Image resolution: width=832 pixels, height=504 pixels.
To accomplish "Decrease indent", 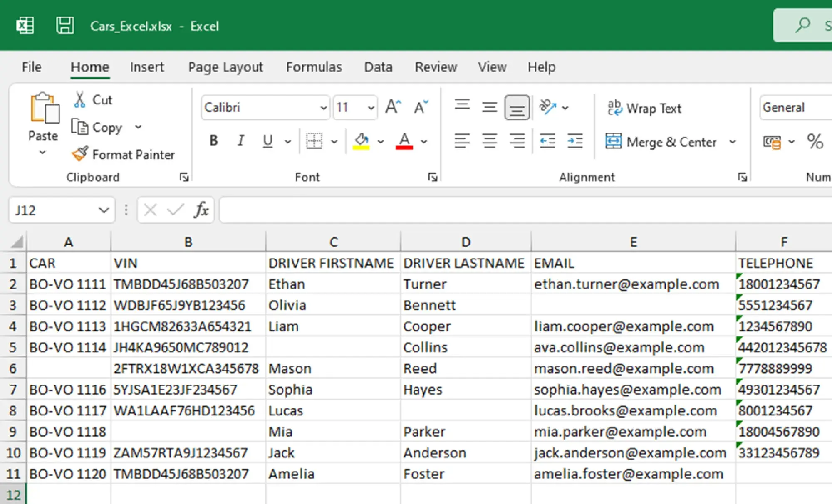I will coord(547,141).
